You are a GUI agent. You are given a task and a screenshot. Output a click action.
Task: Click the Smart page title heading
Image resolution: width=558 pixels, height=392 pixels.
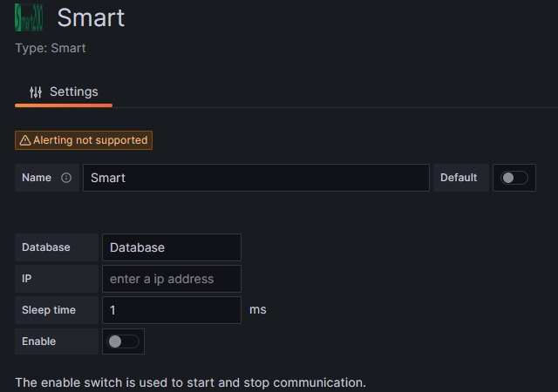click(91, 17)
